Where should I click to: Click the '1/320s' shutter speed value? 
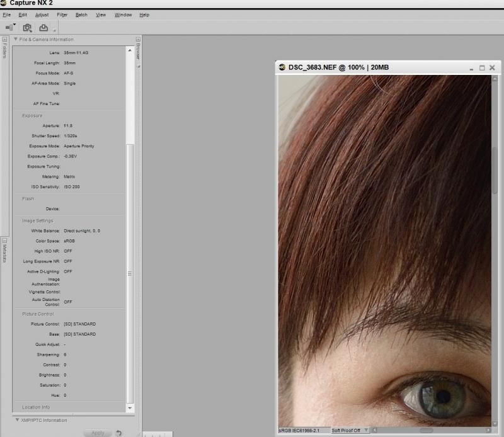point(71,136)
